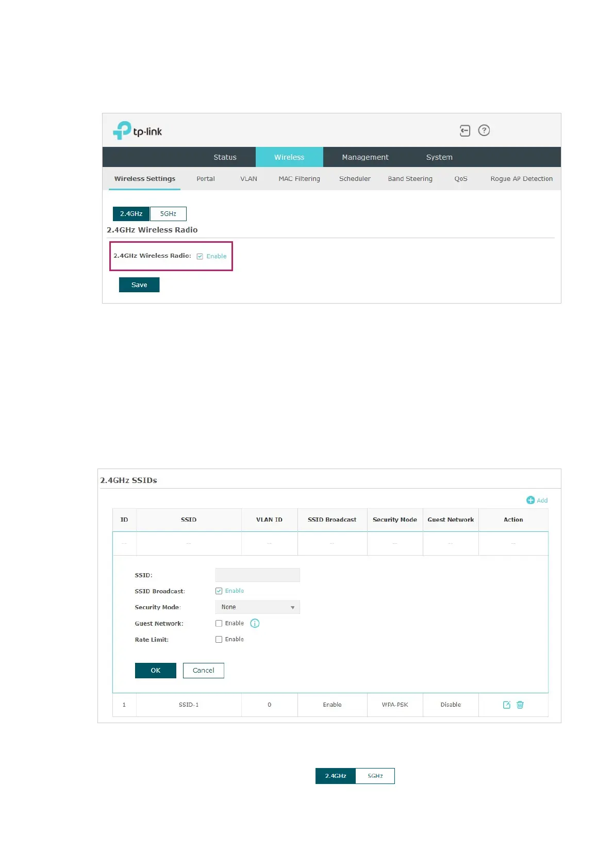This screenshot has height=868, width=614.
Task: Switch to System main tab
Action: 439,157
